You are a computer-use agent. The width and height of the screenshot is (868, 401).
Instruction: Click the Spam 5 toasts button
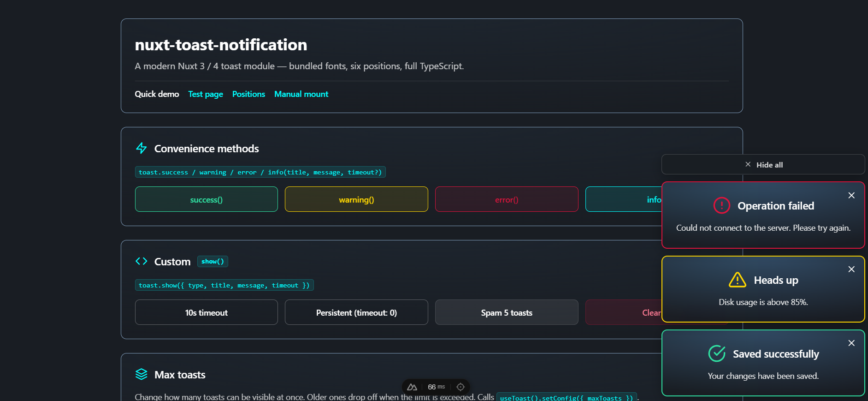click(507, 312)
